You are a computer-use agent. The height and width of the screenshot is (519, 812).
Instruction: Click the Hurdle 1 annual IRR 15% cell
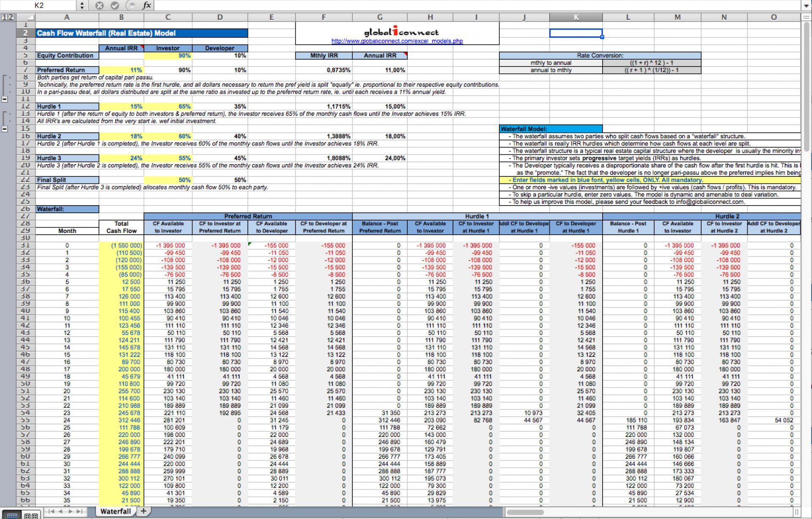pyautogui.click(x=121, y=107)
